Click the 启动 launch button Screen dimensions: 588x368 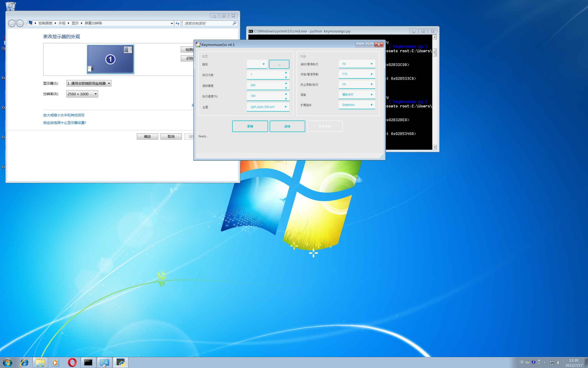(x=287, y=126)
